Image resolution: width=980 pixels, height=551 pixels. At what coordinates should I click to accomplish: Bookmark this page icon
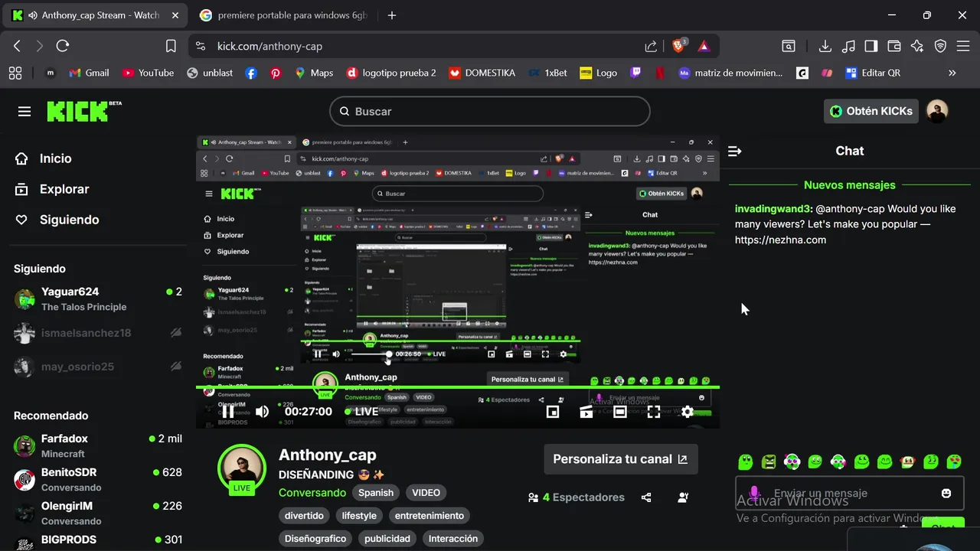tap(171, 46)
